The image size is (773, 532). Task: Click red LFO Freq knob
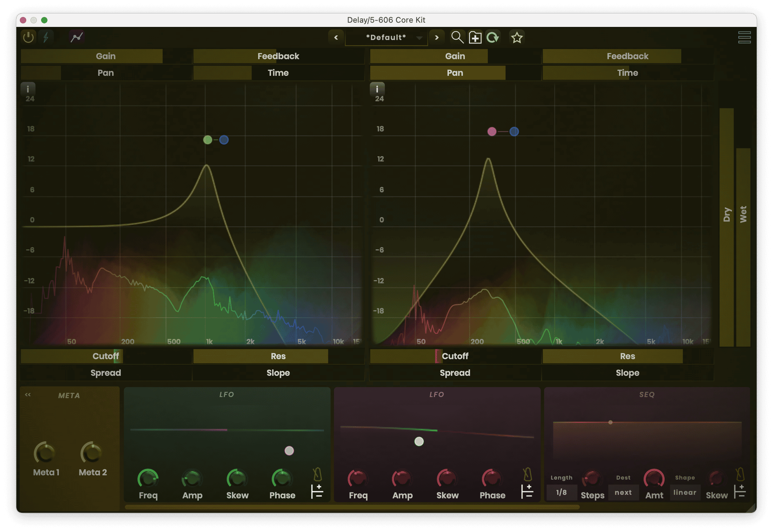pyautogui.click(x=358, y=479)
